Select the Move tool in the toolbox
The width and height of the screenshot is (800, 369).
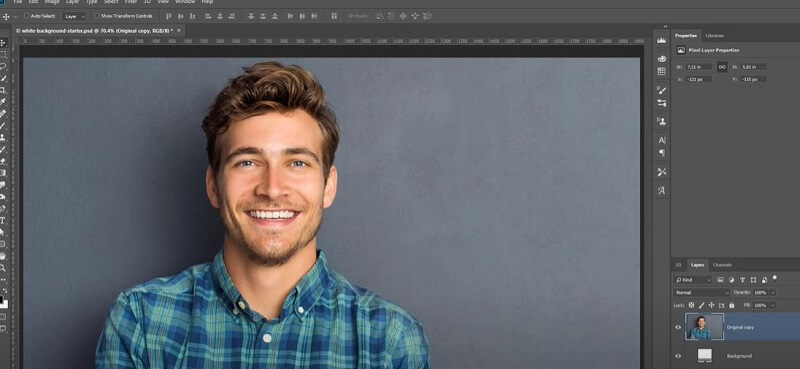[3, 42]
